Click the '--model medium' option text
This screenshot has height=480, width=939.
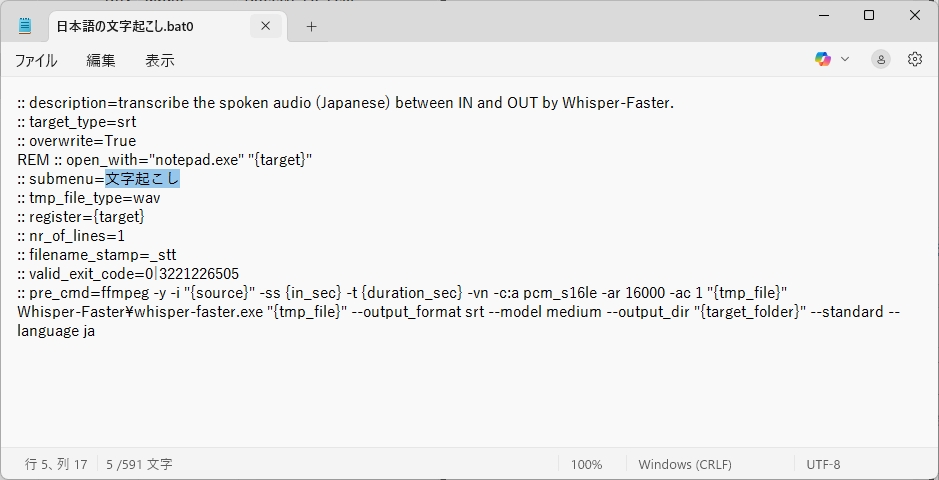pos(544,312)
